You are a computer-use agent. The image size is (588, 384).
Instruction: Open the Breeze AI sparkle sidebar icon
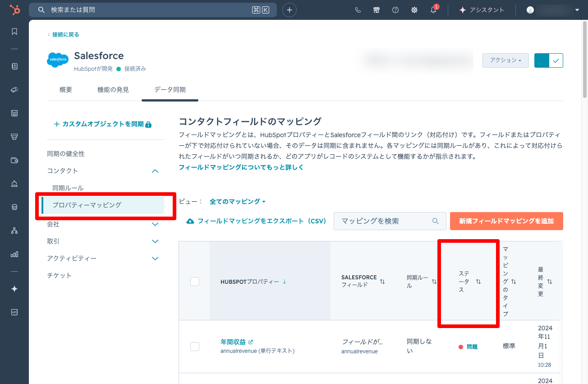[14, 289]
